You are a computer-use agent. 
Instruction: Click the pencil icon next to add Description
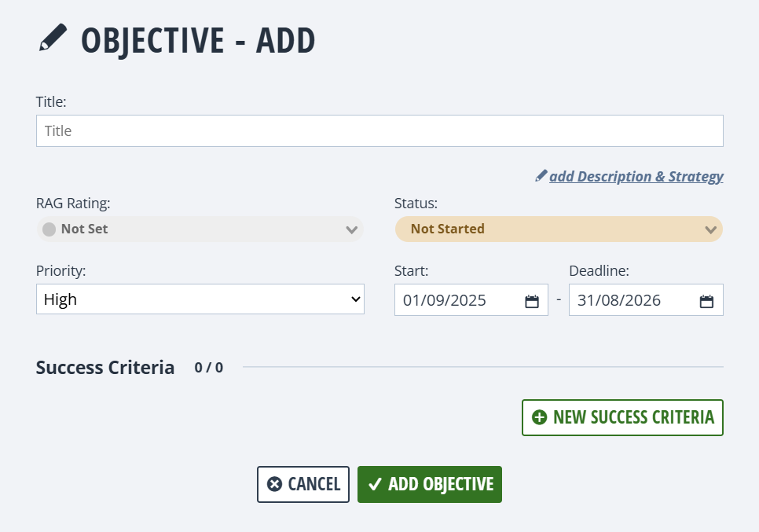coord(541,176)
